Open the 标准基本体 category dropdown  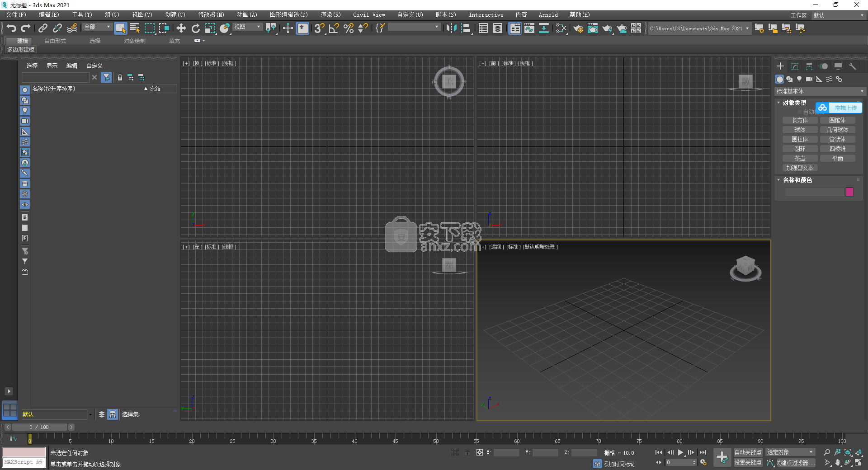pyautogui.click(x=820, y=91)
